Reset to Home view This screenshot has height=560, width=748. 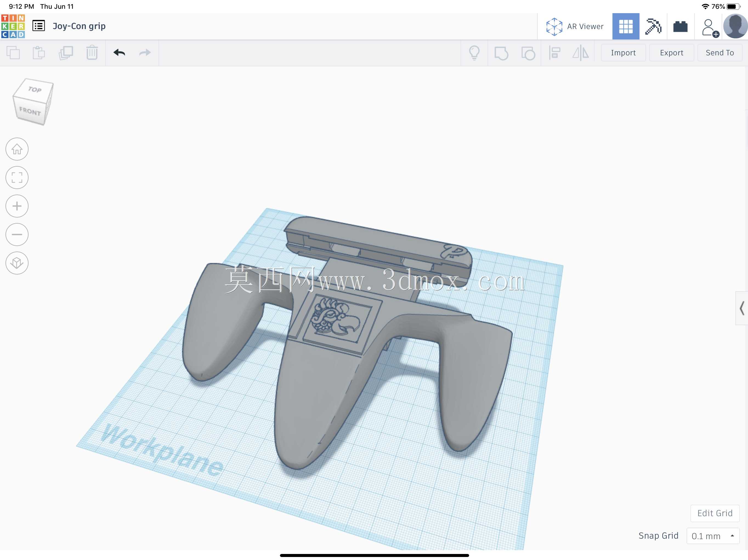[x=17, y=149]
